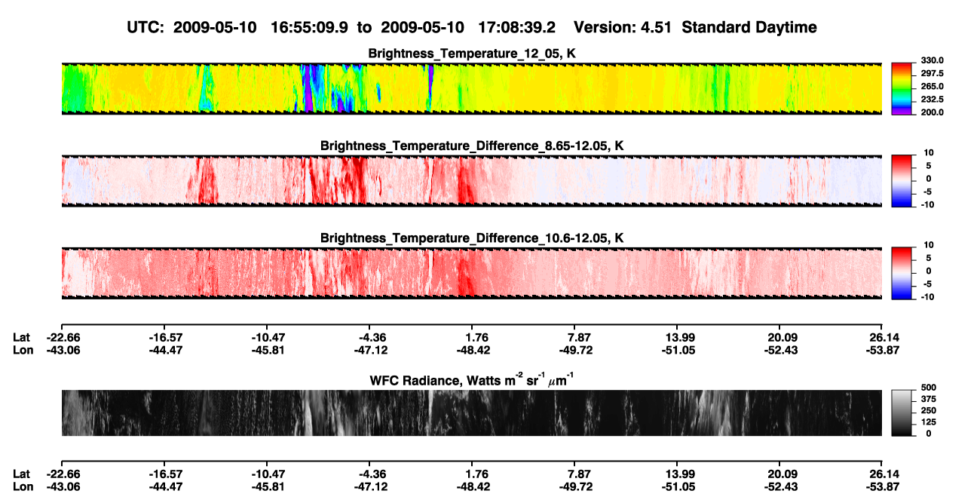
Task: Click the Brightness_Temperature_Difference_8.65-12.05 image strip
Action: pos(471,181)
